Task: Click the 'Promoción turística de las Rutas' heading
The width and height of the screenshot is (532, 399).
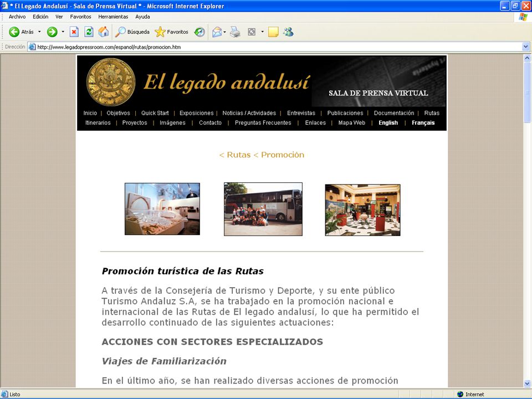Action: (182, 271)
